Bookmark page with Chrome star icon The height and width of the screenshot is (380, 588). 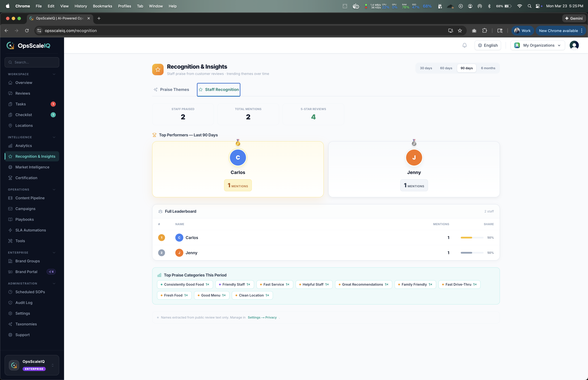point(460,31)
